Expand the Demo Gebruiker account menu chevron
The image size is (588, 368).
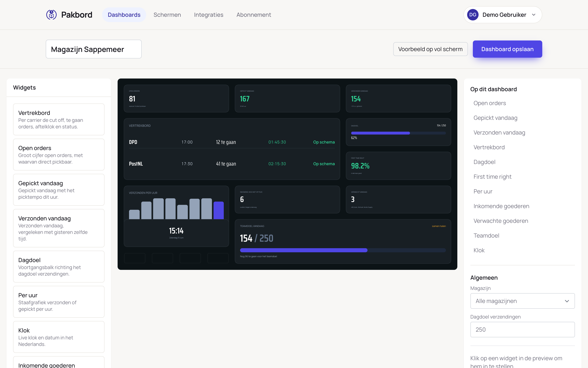click(533, 15)
